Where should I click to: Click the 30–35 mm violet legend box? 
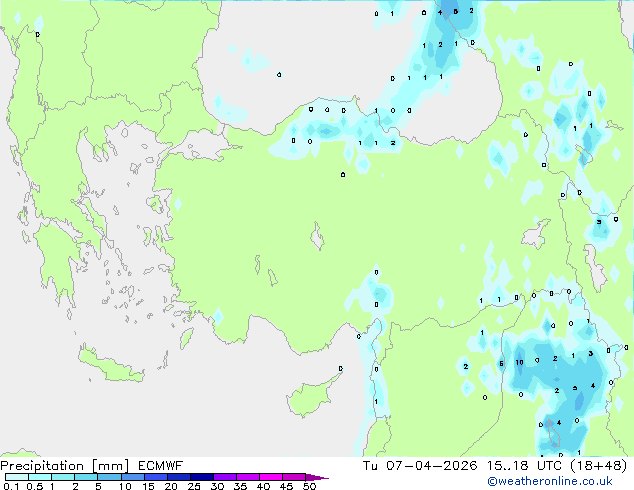coord(224,477)
